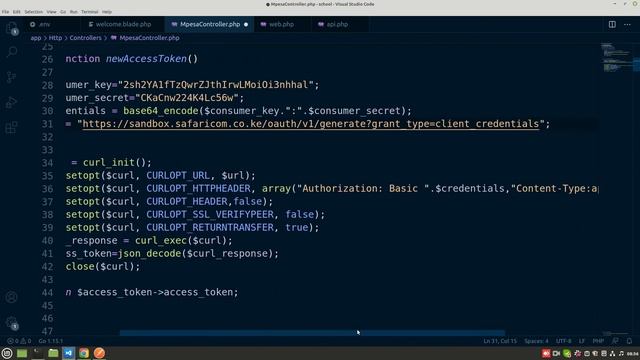Click base64_encode on line 30
Viewport: 640px width, 360px height.
coord(161,111)
